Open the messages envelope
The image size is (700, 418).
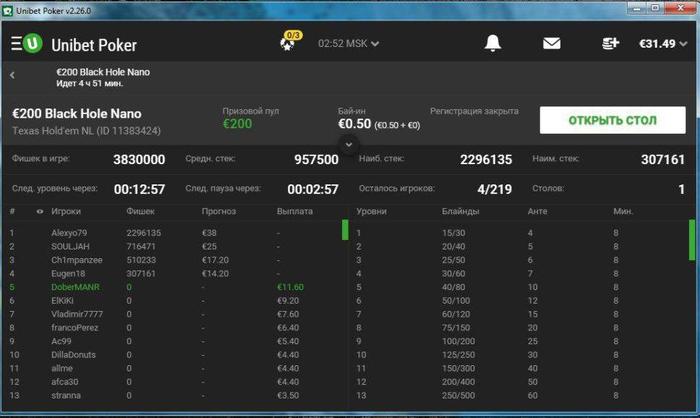(551, 43)
